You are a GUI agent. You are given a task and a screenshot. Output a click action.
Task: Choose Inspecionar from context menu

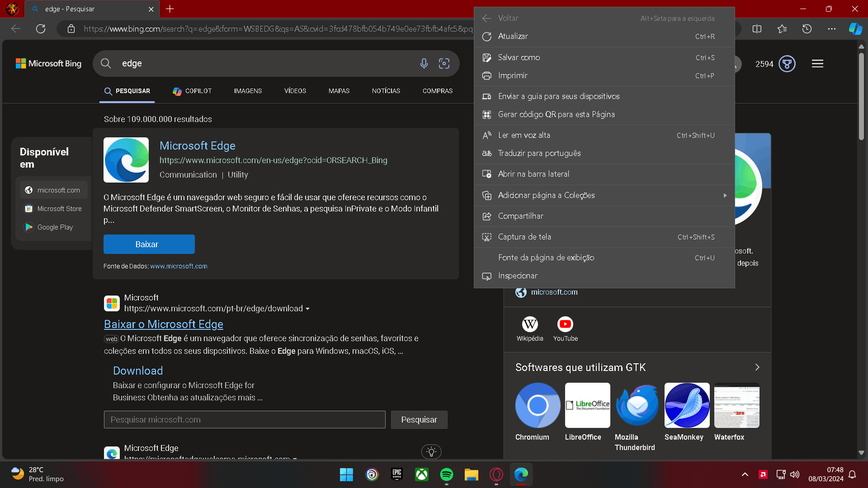coord(604,276)
